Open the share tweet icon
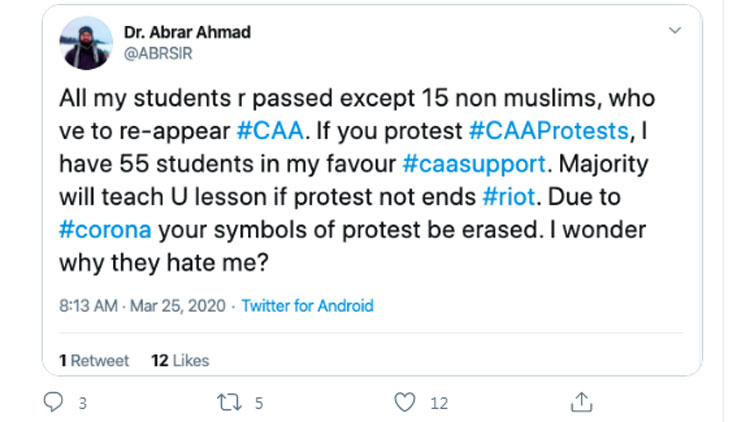The width and height of the screenshot is (750, 422). coord(579,402)
